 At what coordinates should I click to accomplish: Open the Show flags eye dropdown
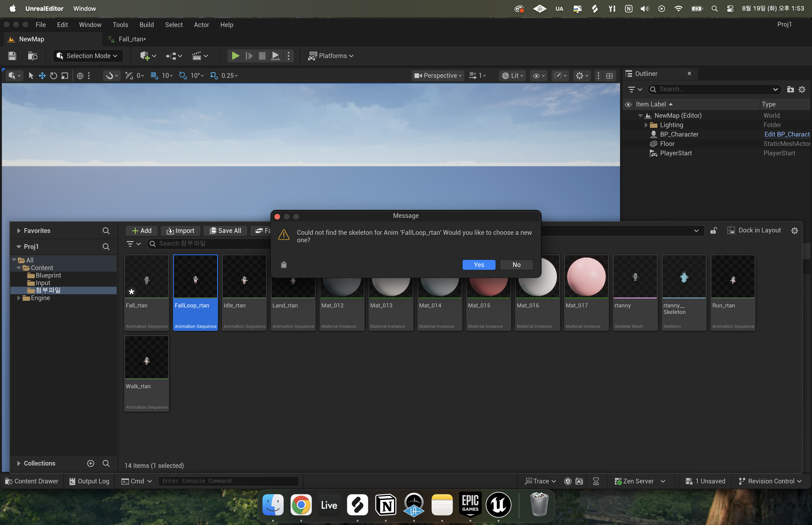pyautogui.click(x=539, y=76)
